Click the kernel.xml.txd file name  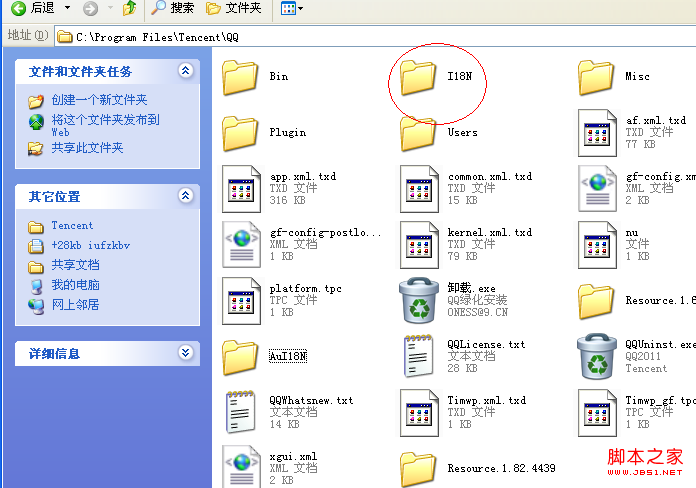[x=490, y=232]
